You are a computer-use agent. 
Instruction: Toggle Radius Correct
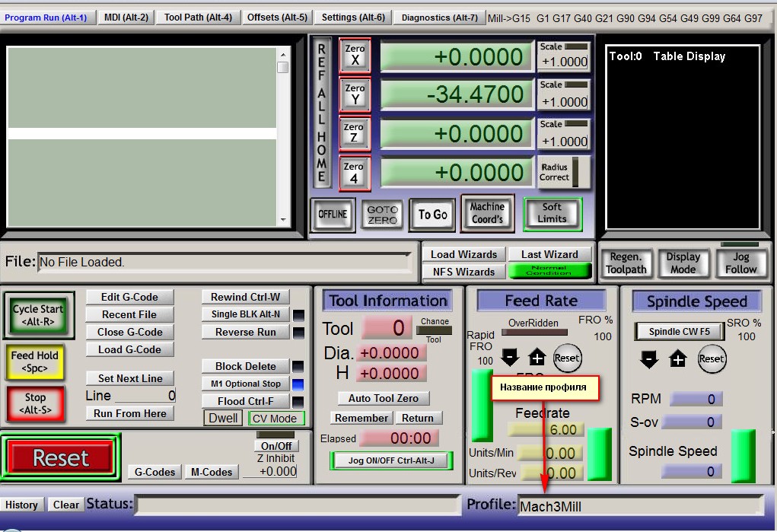click(x=563, y=172)
